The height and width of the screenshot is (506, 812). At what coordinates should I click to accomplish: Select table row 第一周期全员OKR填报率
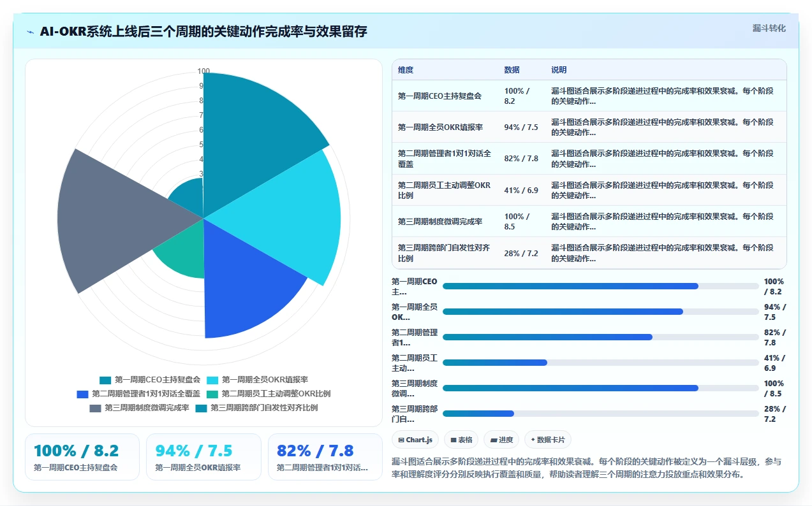pos(589,127)
